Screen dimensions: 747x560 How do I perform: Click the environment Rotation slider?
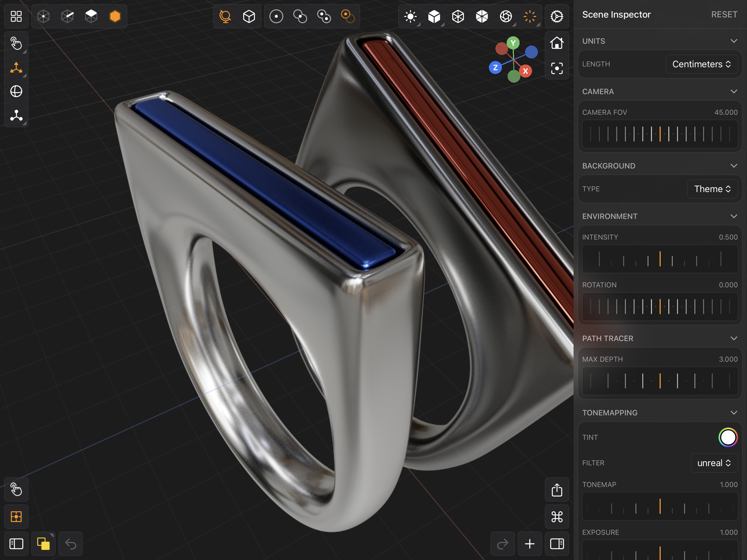pyautogui.click(x=660, y=307)
